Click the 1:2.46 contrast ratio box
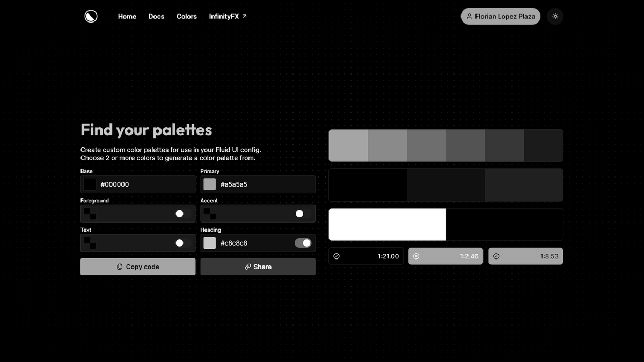Screen dimensions: 644x362 click(446, 256)
